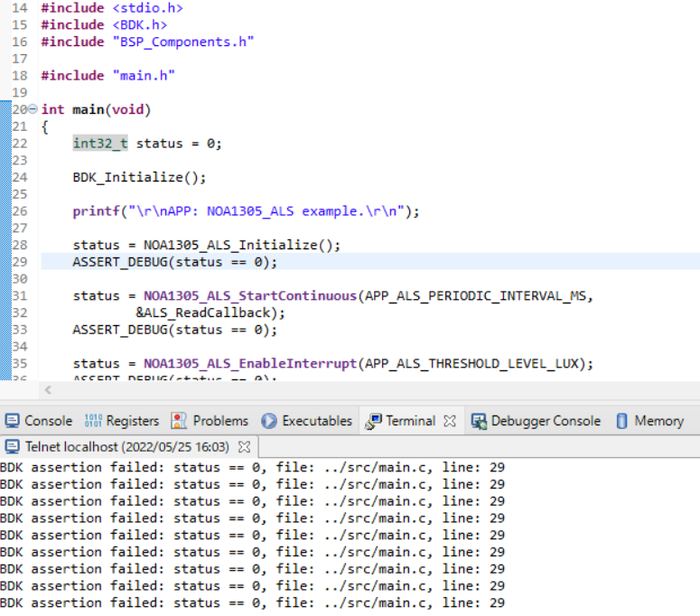
Task: Click "BSP_Components.h" include
Action: [x=183, y=42]
